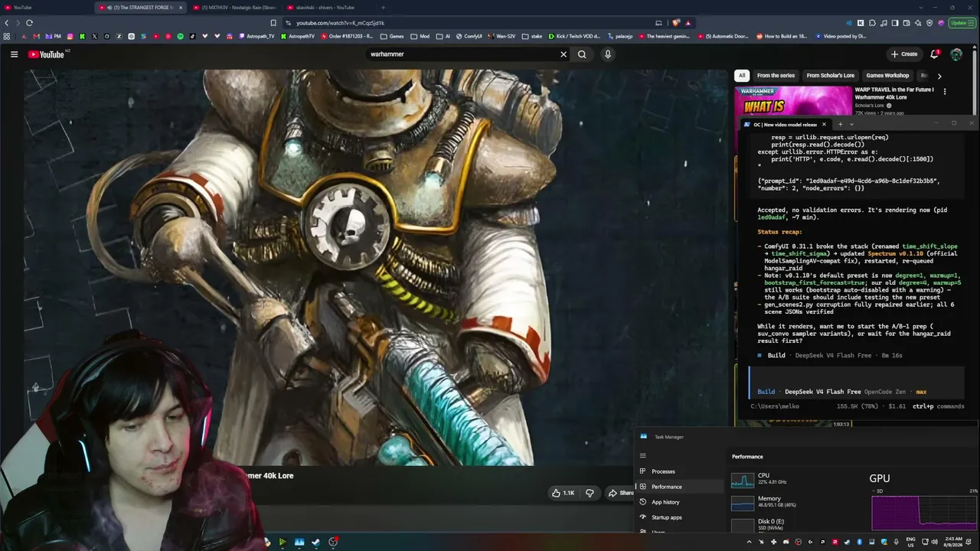The image size is (980, 551).
Task: Click the browser address bar URL
Action: tap(340, 23)
